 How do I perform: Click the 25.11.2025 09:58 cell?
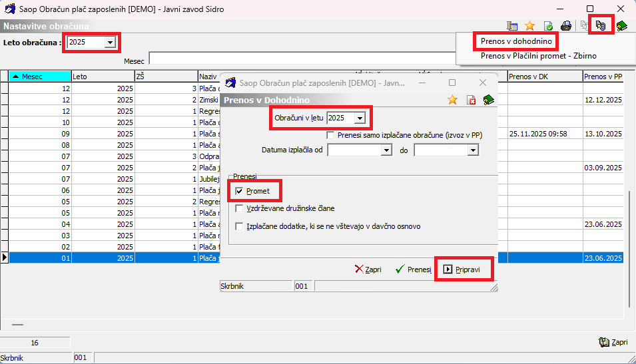coord(545,134)
